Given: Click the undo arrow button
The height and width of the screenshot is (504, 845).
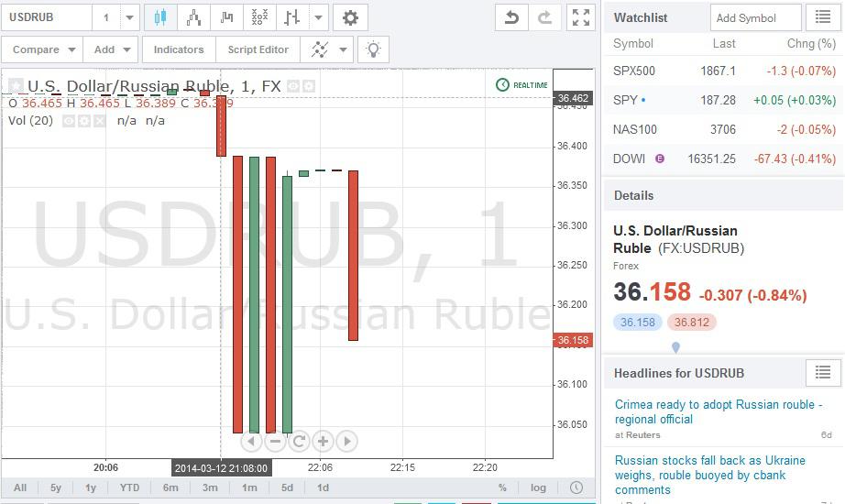Looking at the screenshot, I should click(511, 17).
